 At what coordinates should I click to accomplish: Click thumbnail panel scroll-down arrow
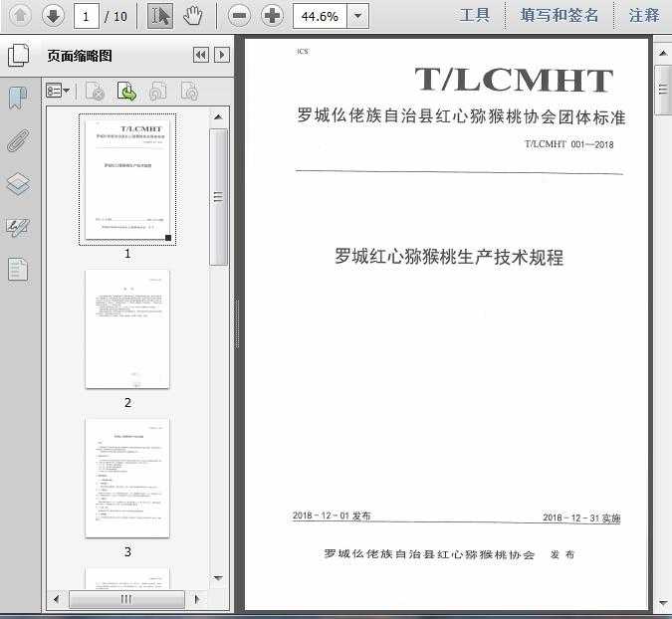pos(218,578)
